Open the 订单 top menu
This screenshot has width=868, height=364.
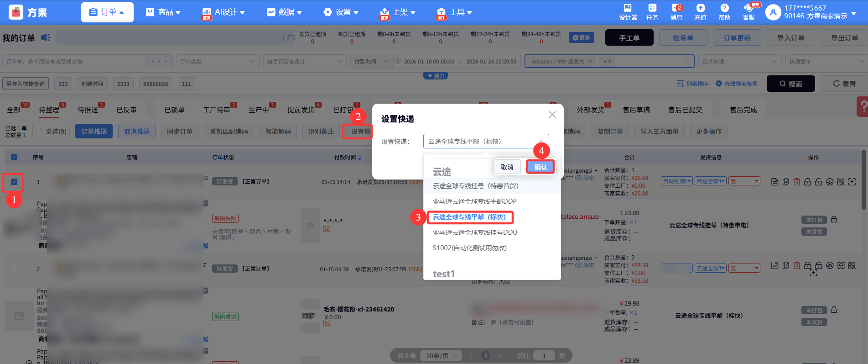click(x=107, y=12)
